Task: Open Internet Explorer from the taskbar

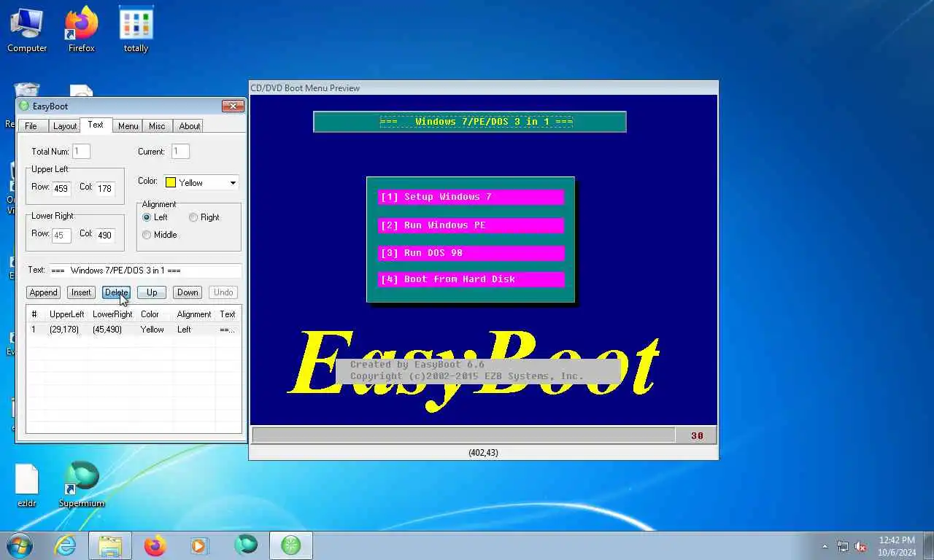Action: [66, 545]
